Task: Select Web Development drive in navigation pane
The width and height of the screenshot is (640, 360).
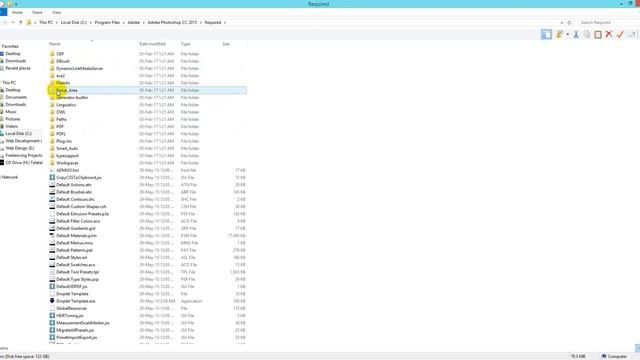Action: pos(23,141)
